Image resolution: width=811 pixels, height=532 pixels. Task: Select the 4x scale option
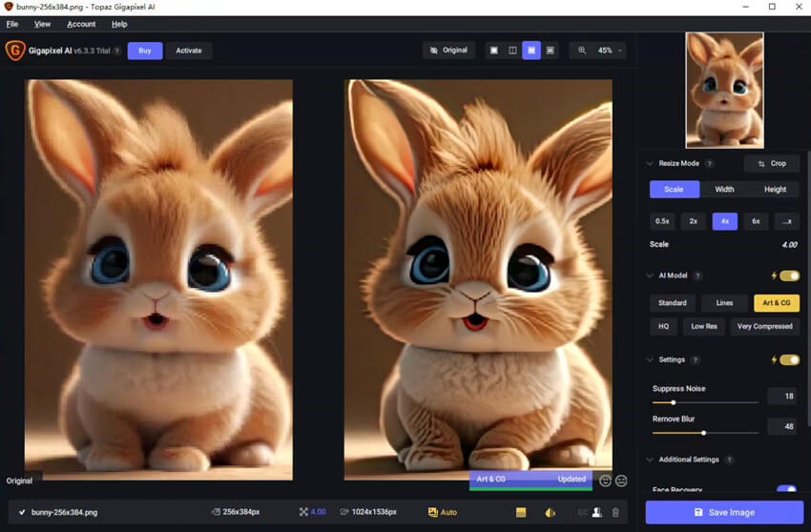(724, 221)
